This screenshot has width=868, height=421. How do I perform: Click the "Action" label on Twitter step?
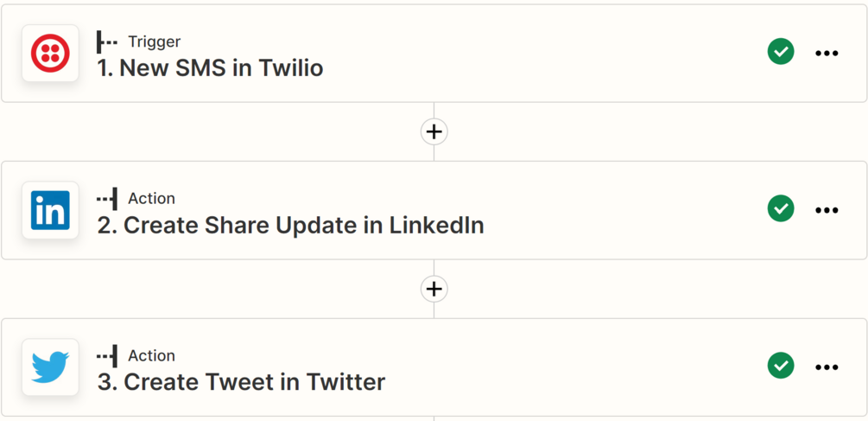pyautogui.click(x=151, y=356)
